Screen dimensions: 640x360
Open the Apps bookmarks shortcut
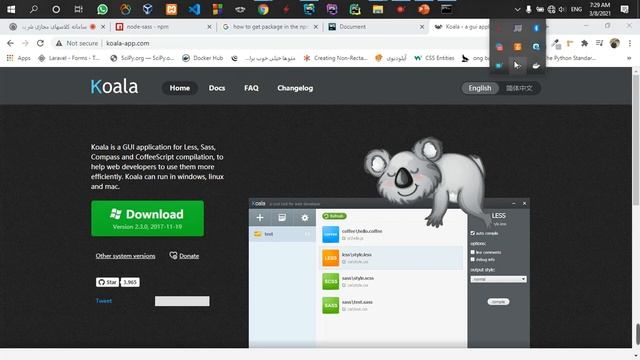pos(19,58)
